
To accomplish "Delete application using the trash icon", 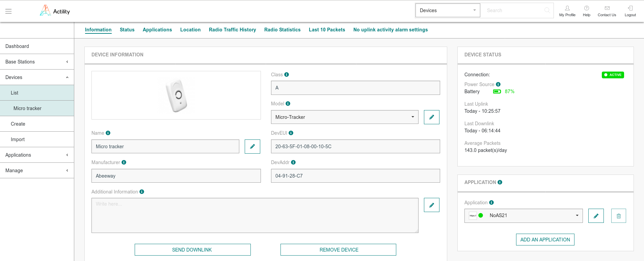I will (x=618, y=216).
